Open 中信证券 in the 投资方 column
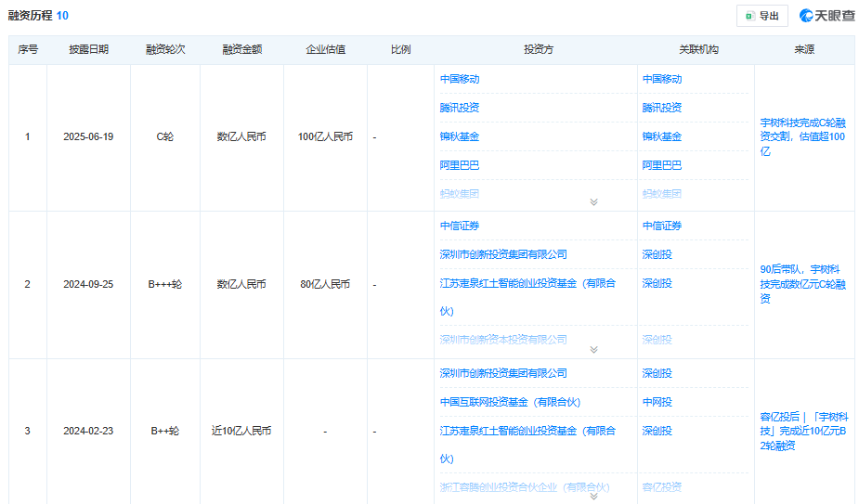Image resolution: width=859 pixels, height=504 pixels. click(x=460, y=226)
